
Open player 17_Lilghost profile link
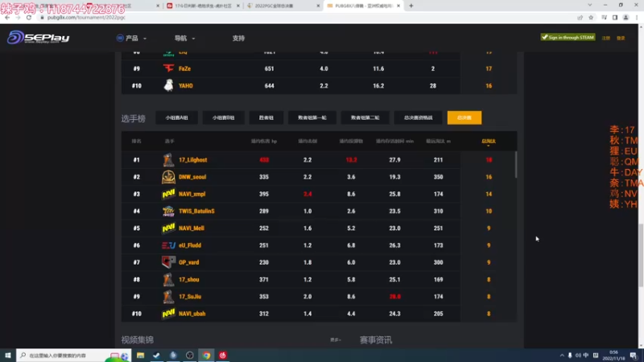(x=192, y=159)
